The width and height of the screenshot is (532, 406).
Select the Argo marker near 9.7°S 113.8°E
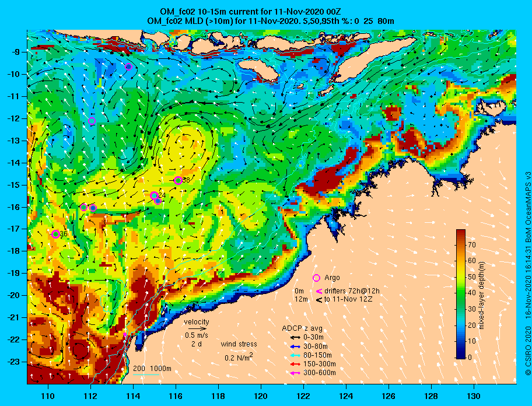coord(128,67)
